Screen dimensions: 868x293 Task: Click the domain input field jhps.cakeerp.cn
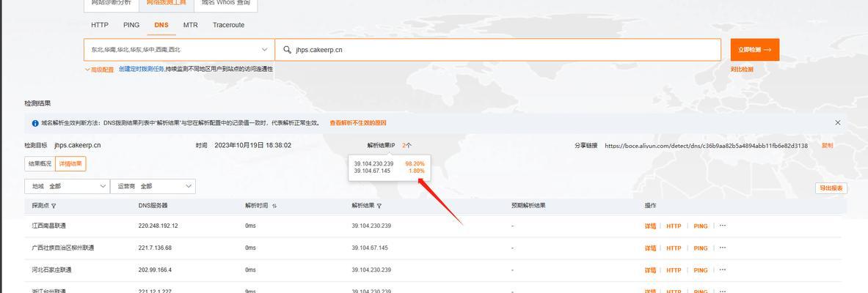tap(498, 50)
